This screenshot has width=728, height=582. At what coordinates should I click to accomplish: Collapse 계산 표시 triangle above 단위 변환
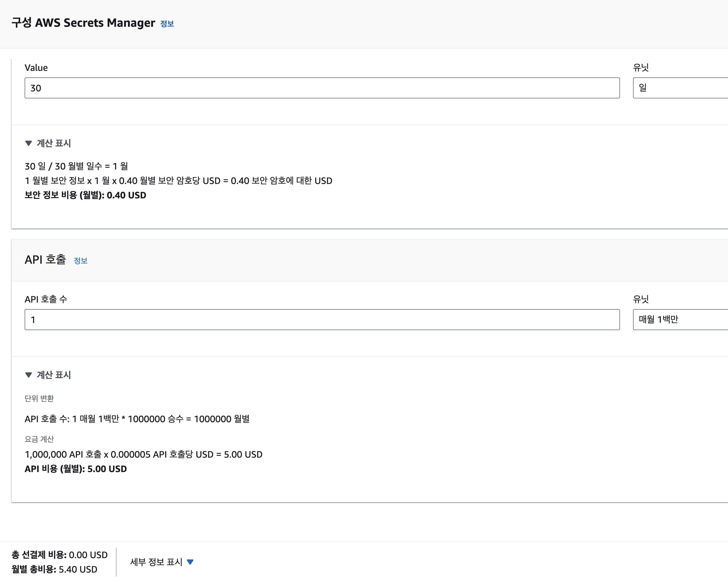coord(29,375)
